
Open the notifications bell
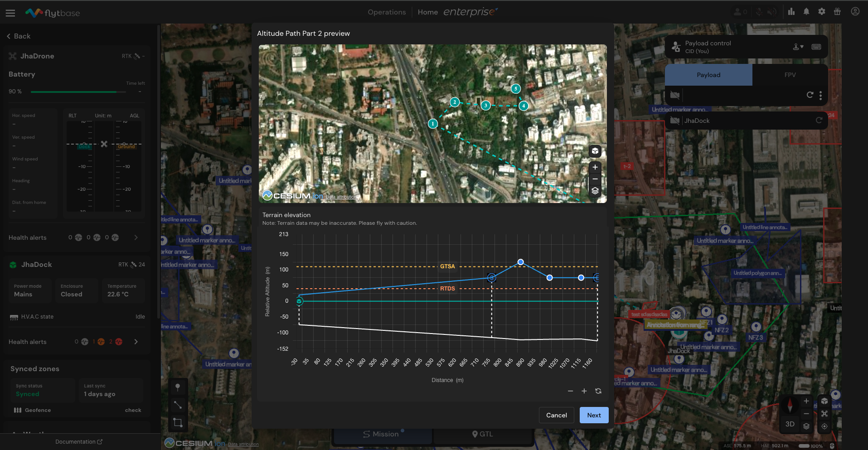click(x=806, y=12)
